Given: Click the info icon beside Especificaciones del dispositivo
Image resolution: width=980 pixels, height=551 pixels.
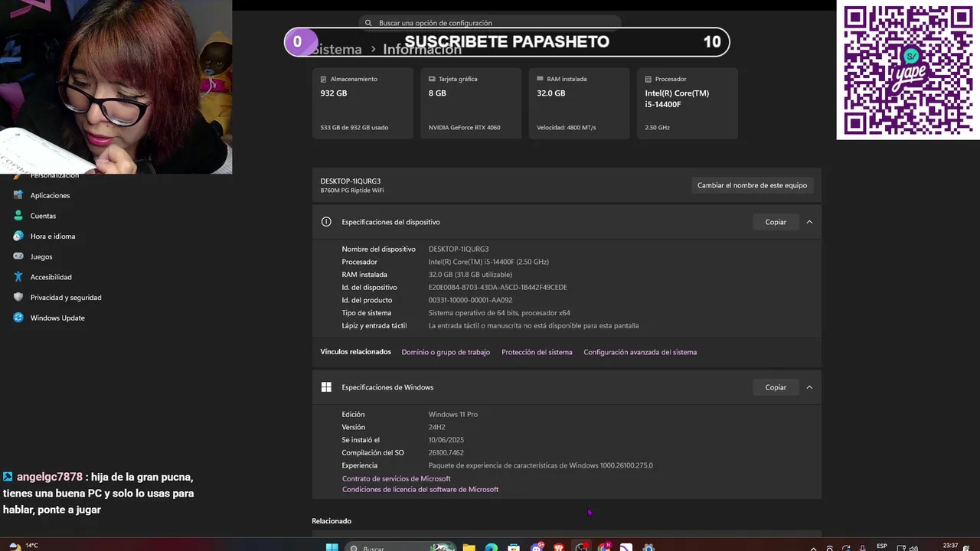Looking at the screenshot, I should click(326, 222).
